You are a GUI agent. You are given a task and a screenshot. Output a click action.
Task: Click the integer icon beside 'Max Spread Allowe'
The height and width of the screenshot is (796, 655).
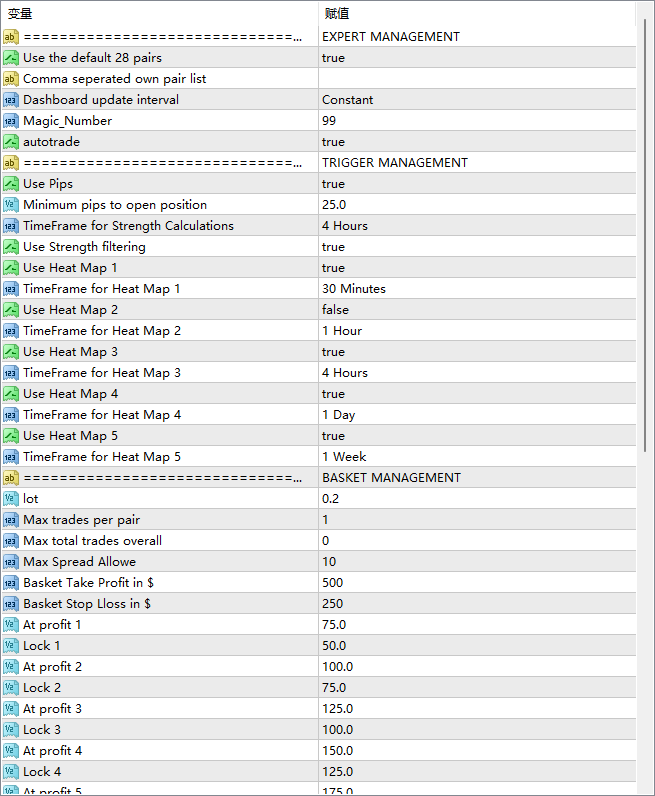pos(11,562)
